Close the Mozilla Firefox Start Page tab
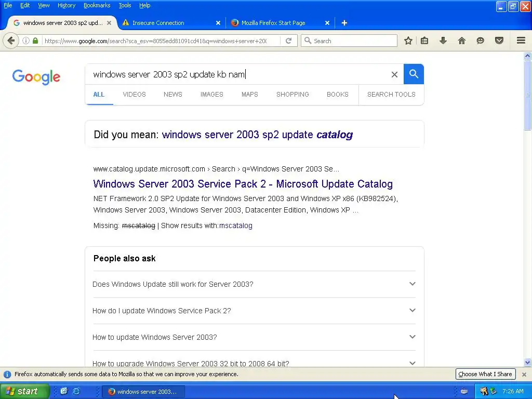The height and width of the screenshot is (399, 532). point(327,23)
